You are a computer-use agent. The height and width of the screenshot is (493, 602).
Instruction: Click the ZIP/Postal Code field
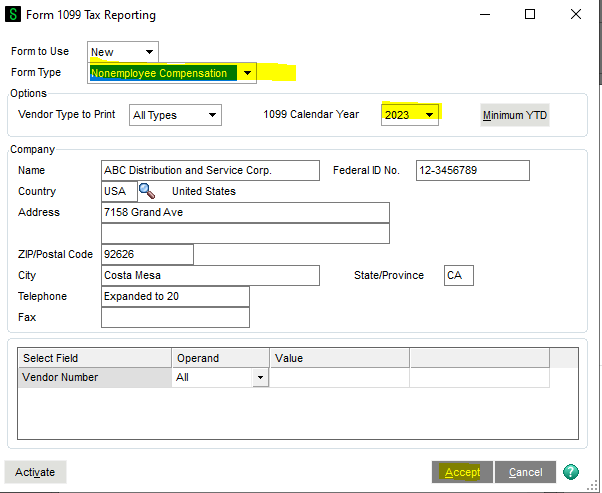(x=147, y=254)
